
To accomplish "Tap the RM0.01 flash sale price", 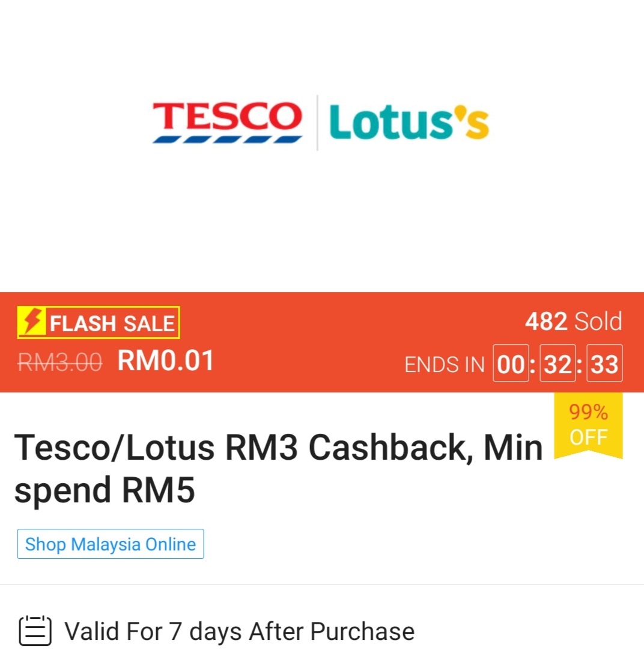I will [166, 361].
